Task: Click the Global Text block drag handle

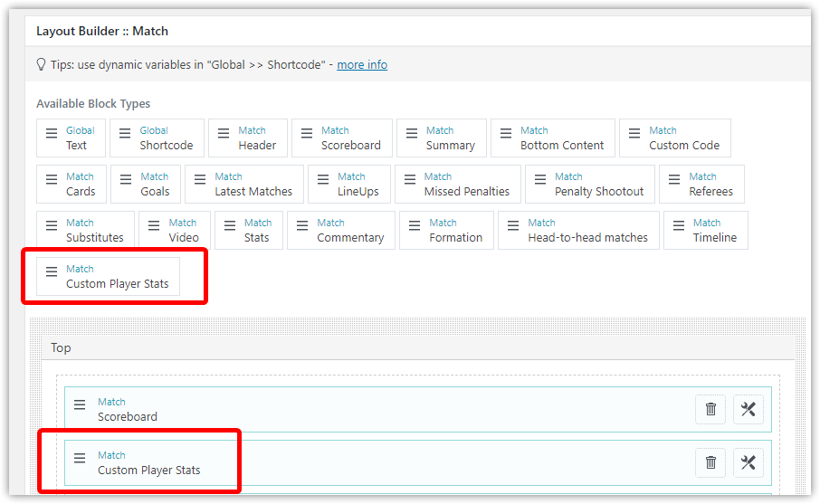Action: [52, 133]
